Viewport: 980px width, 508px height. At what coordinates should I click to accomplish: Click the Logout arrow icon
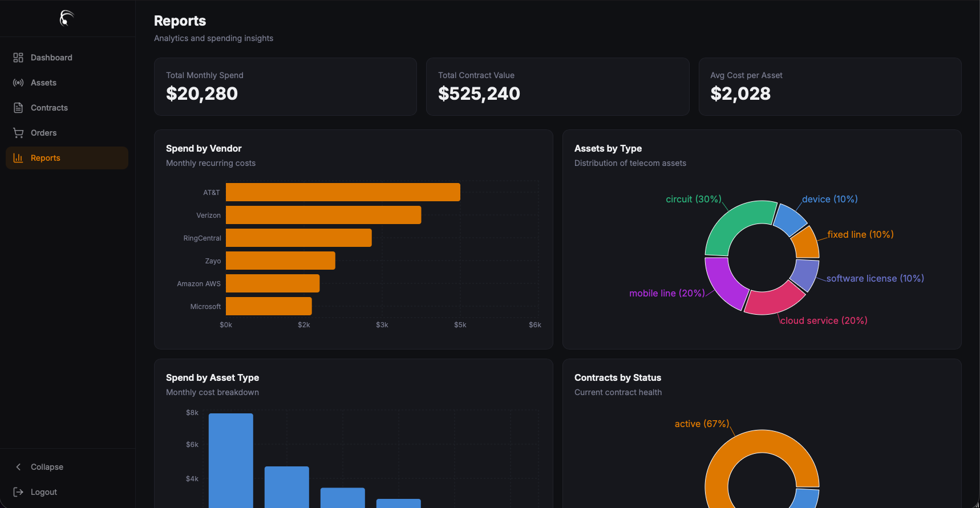[x=18, y=492]
